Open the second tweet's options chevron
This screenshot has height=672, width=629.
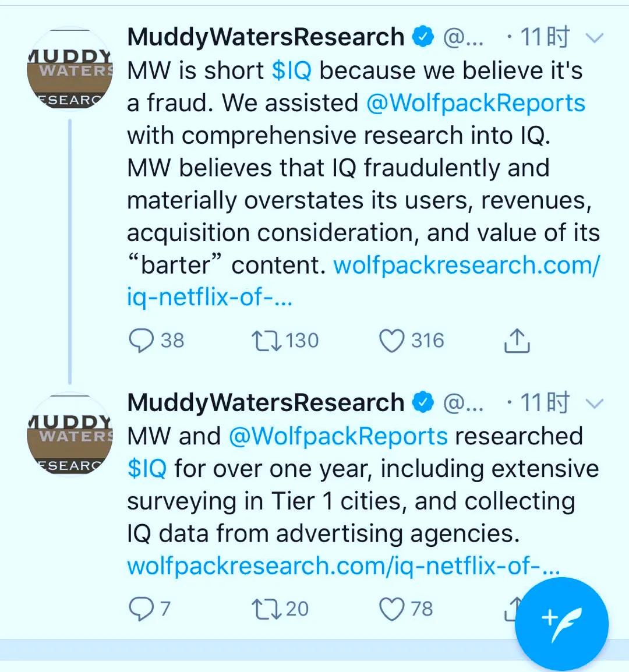pos(594,404)
